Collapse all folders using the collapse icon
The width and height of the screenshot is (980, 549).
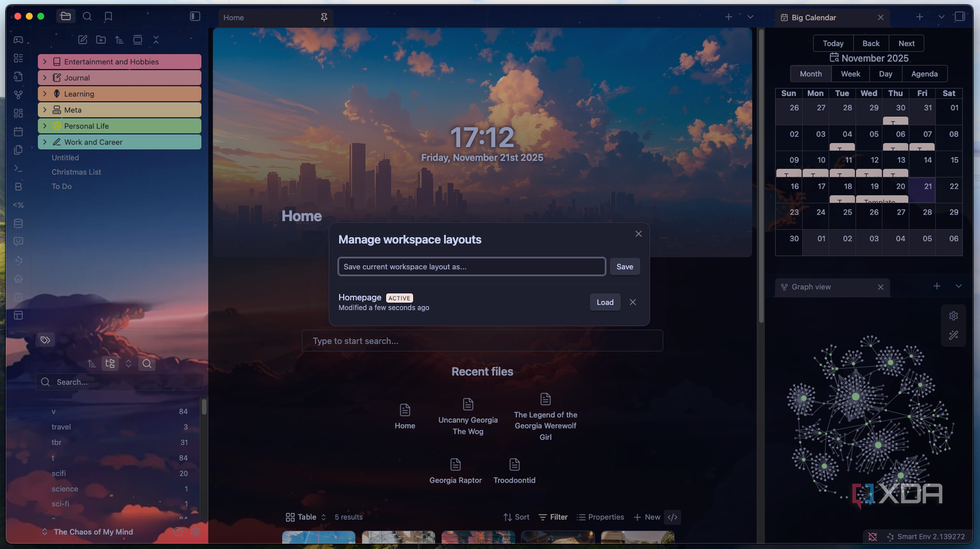click(156, 39)
